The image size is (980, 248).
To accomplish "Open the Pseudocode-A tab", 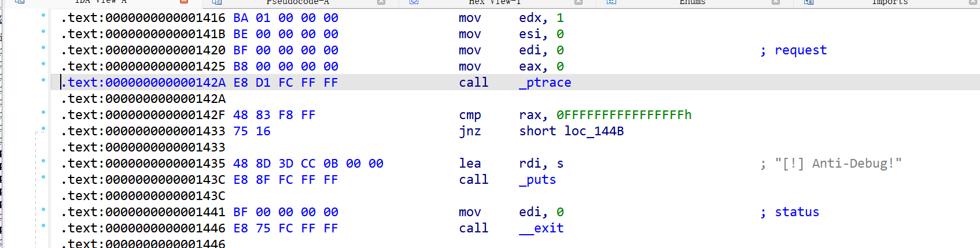I will click(297, 2).
